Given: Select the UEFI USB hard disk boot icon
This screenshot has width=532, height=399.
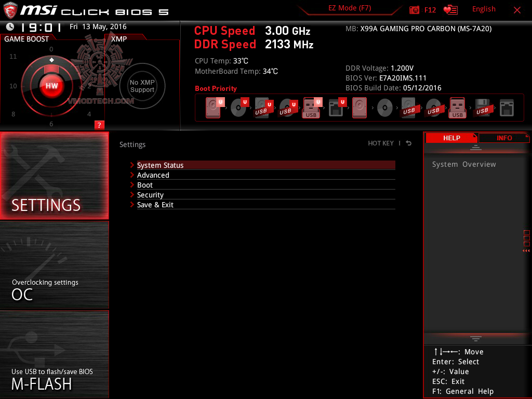Looking at the screenshot, I should 263,108.
